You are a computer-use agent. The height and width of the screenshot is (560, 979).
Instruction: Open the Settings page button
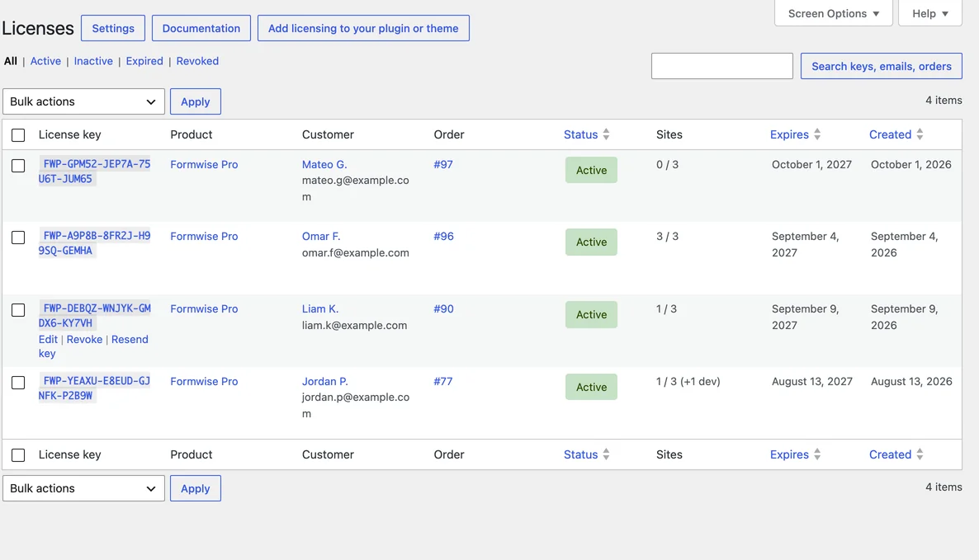click(113, 28)
